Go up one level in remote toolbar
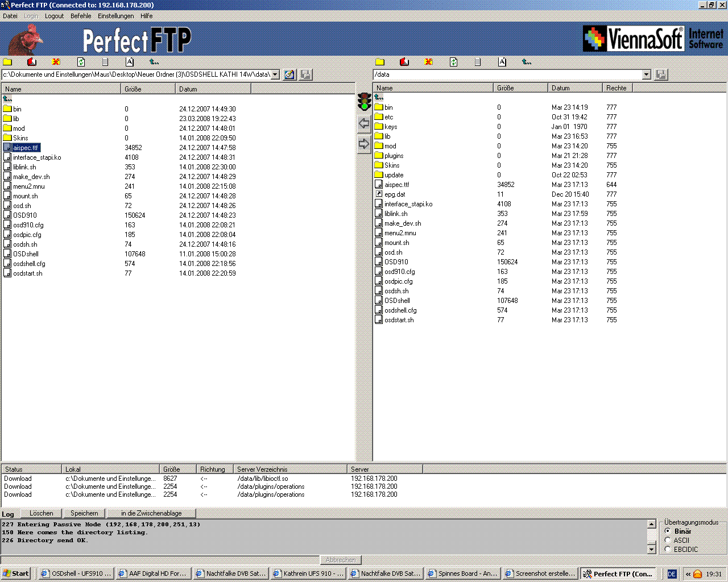This screenshot has height=582, width=728. pos(527,62)
